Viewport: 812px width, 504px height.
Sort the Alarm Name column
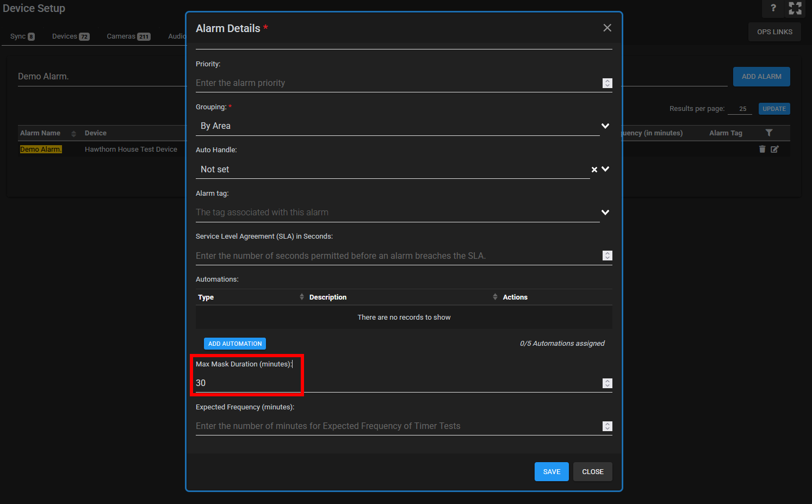coord(73,133)
